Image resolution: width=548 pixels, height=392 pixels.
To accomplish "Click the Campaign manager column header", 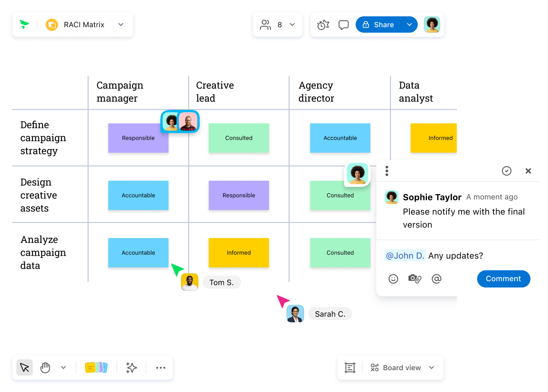I will [120, 92].
